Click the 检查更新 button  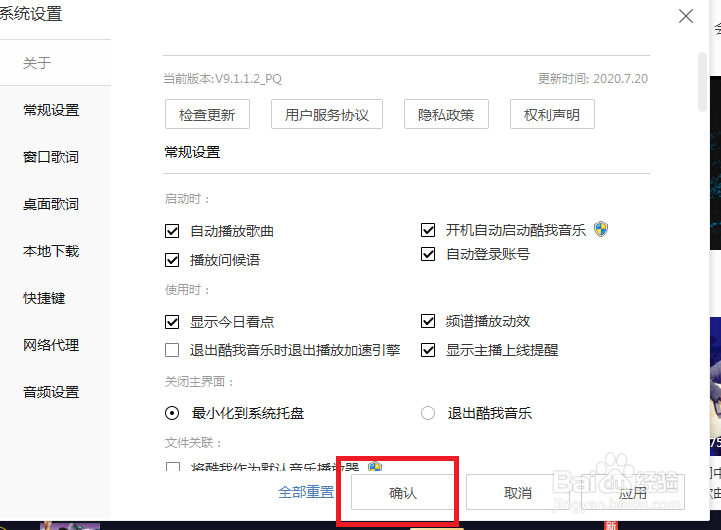207,114
